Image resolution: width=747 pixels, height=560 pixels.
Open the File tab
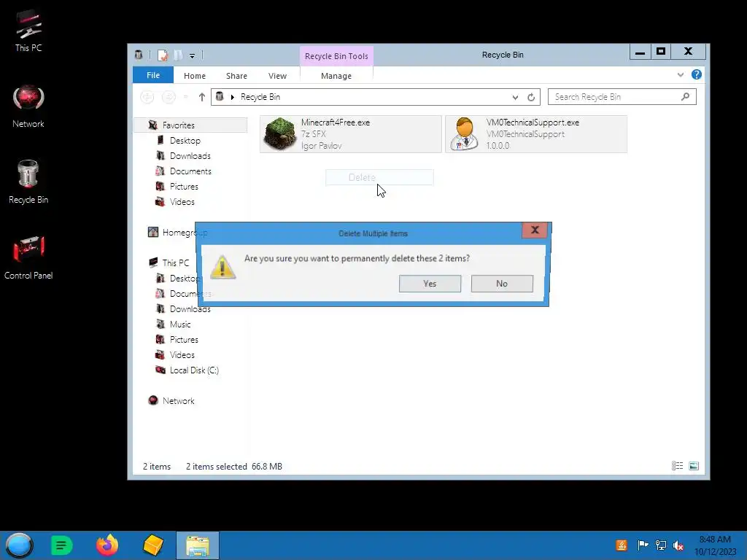tap(153, 75)
